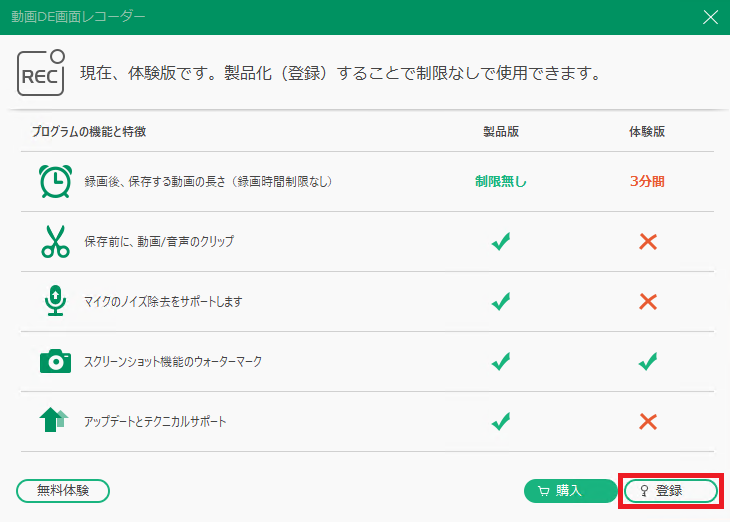Click the REC recorder logo icon
Image resolution: width=730 pixels, height=522 pixels.
tap(41, 73)
